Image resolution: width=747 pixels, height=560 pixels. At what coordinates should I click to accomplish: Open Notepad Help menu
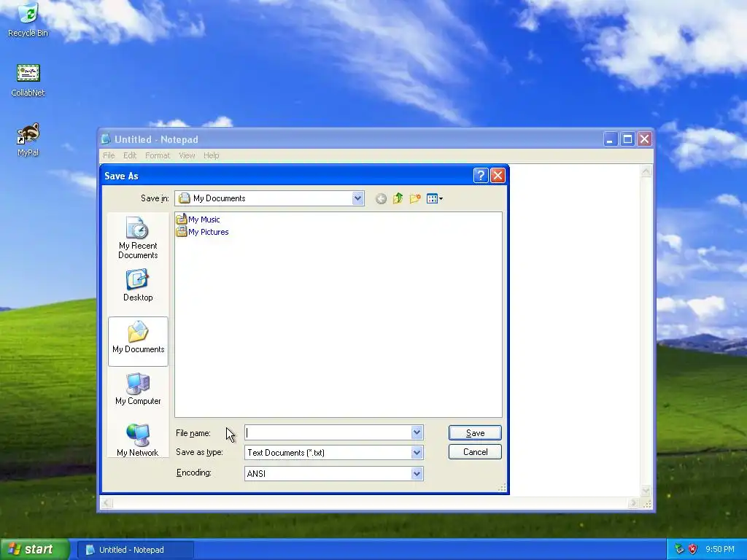tap(211, 155)
